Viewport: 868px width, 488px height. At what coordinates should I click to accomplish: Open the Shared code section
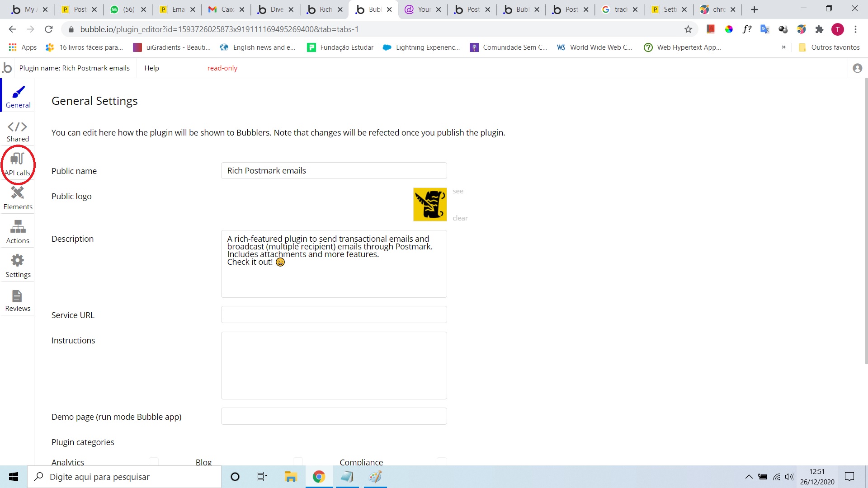[18, 131]
